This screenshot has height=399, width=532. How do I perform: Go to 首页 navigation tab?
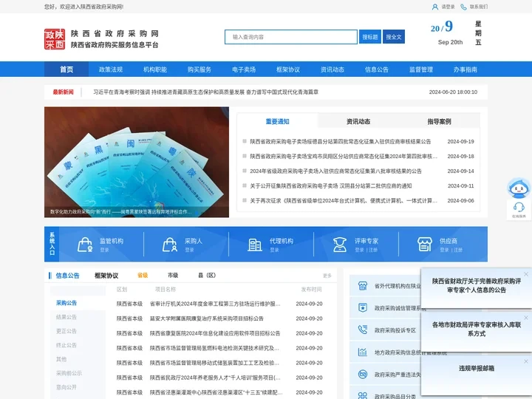[66, 69]
